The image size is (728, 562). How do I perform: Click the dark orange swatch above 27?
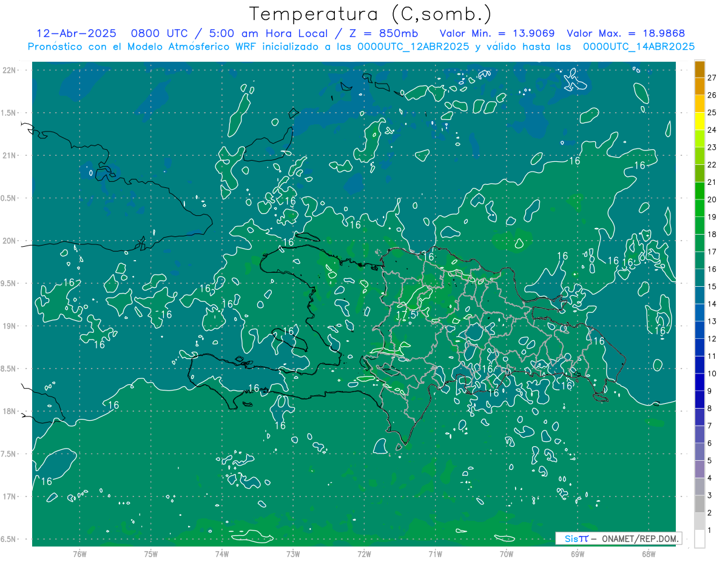pyautogui.click(x=699, y=69)
